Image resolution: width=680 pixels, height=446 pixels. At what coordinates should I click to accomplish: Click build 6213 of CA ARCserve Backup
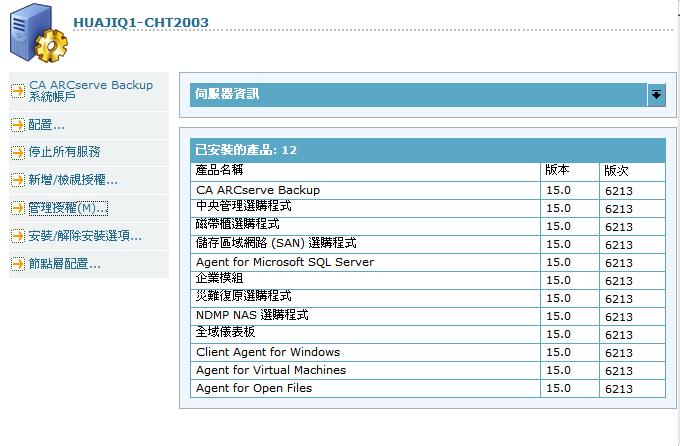coord(619,191)
